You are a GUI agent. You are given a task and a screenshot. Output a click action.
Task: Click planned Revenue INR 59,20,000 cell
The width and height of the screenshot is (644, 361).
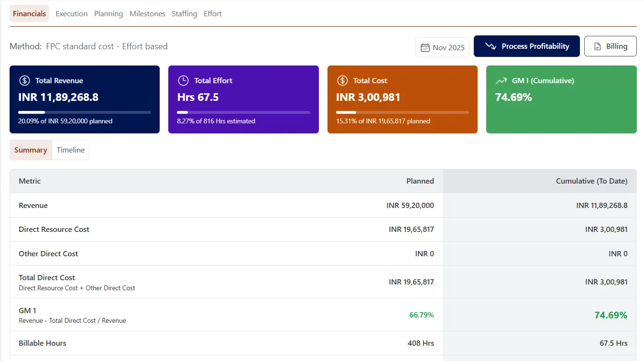click(410, 205)
